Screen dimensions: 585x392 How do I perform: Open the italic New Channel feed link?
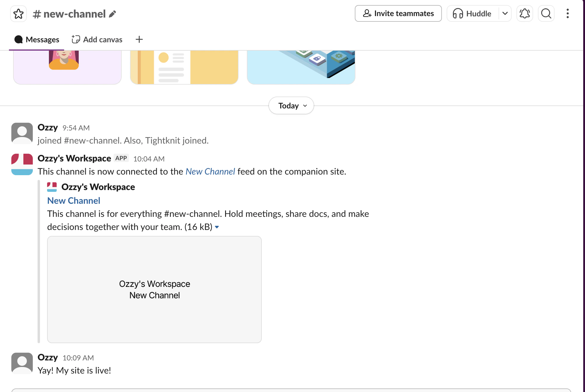point(210,172)
